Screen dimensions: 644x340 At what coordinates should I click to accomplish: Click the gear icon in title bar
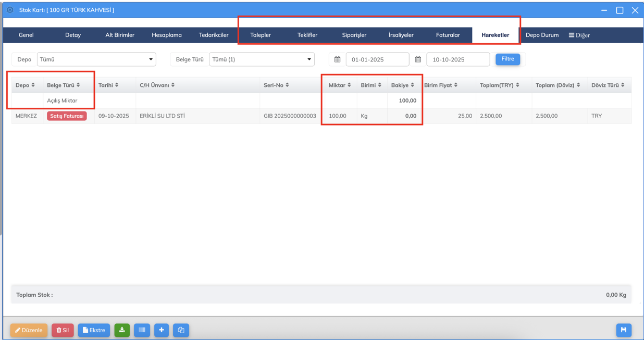[10, 10]
